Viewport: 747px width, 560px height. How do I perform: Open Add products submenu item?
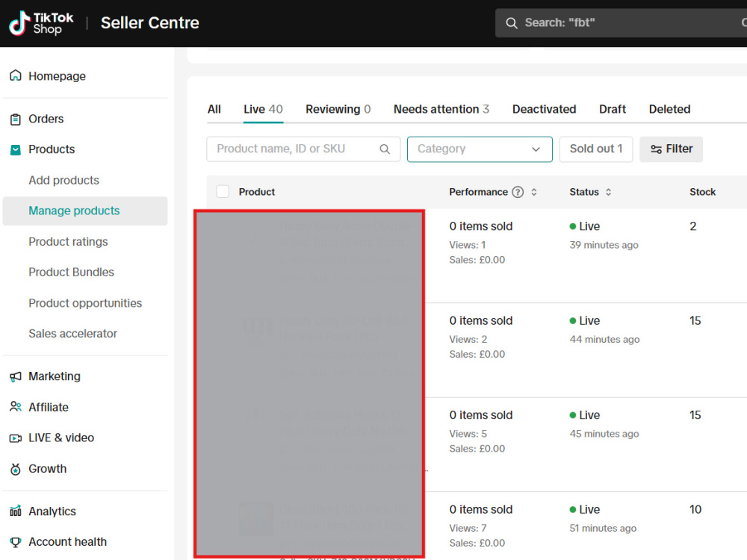tap(63, 181)
